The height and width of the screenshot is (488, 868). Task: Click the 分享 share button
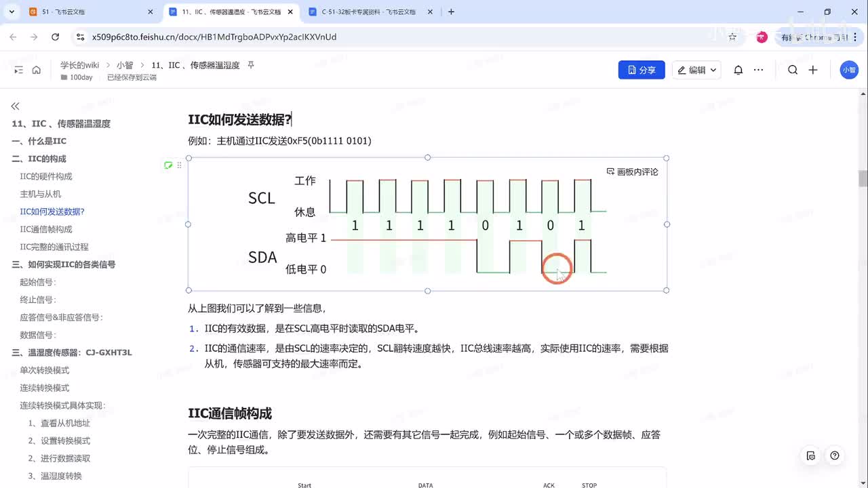[x=642, y=70]
